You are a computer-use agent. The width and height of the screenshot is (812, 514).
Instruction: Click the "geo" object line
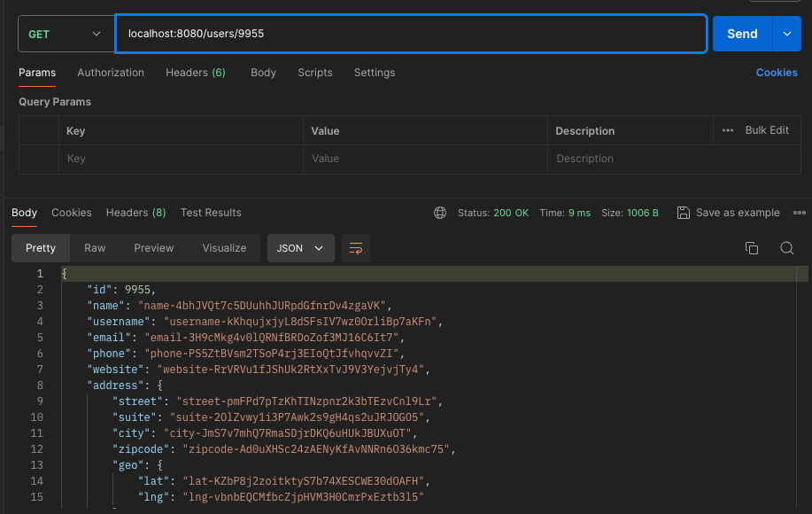point(137,465)
